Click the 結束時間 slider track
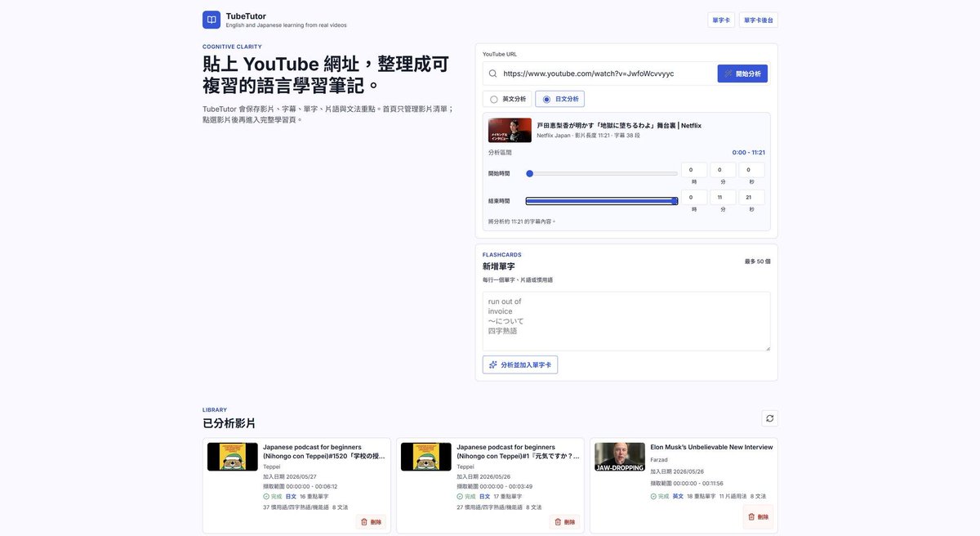The image size is (980, 536). (602, 201)
